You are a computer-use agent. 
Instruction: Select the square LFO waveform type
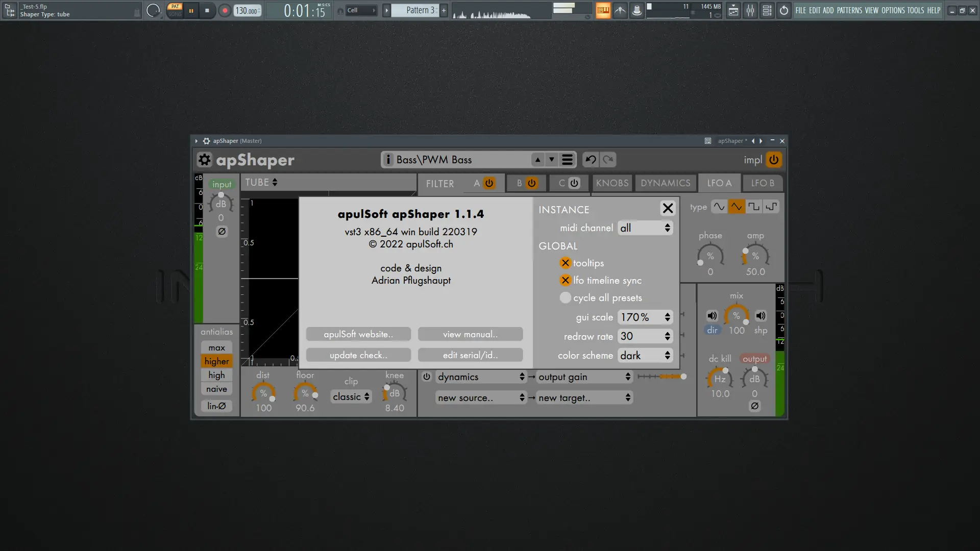point(753,207)
